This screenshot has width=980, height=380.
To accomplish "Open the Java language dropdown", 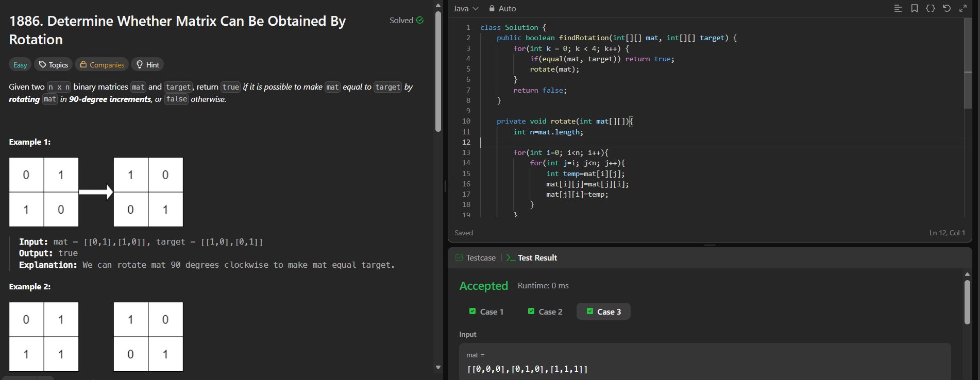I will click(x=466, y=8).
